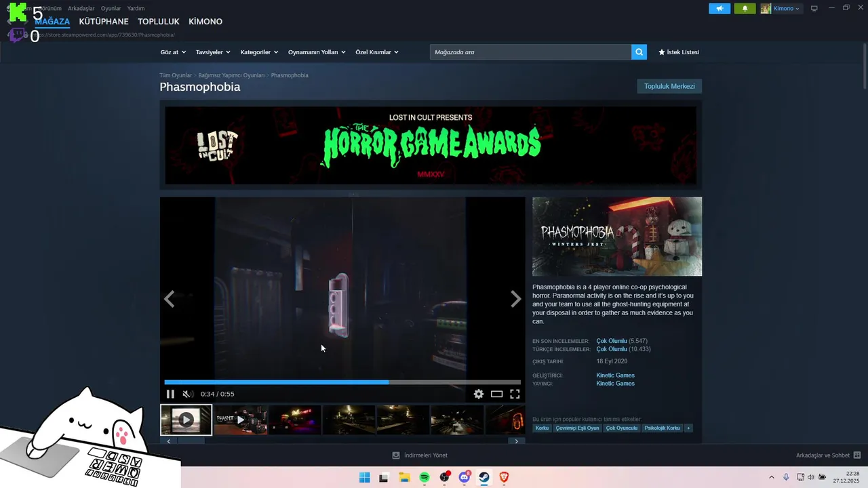The width and height of the screenshot is (868, 488).
Task: Click the Phasmophobia Winter's Jest header image
Action: pyautogui.click(x=617, y=237)
